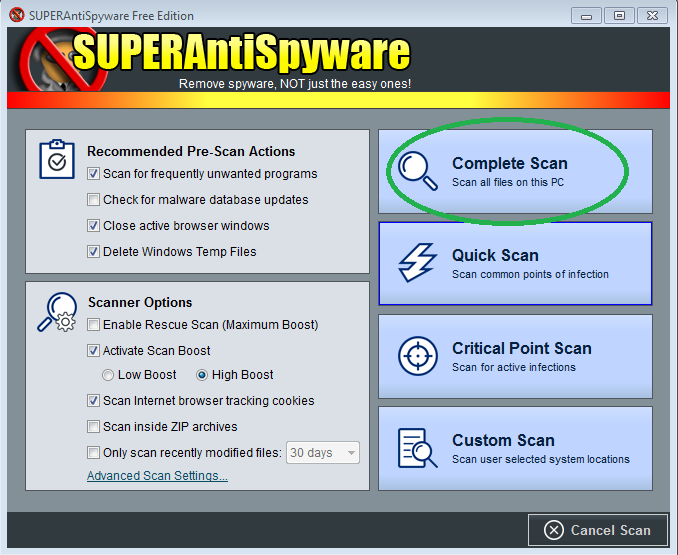This screenshot has height=555, width=678.
Task: Select the High Boost radio button
Action: (202, 375)
